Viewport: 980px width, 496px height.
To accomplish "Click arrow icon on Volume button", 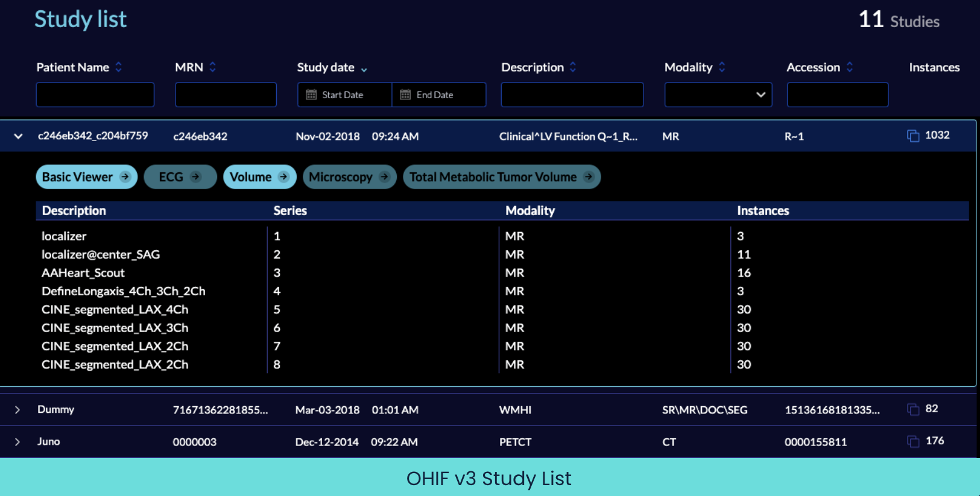I will [283, 177].
